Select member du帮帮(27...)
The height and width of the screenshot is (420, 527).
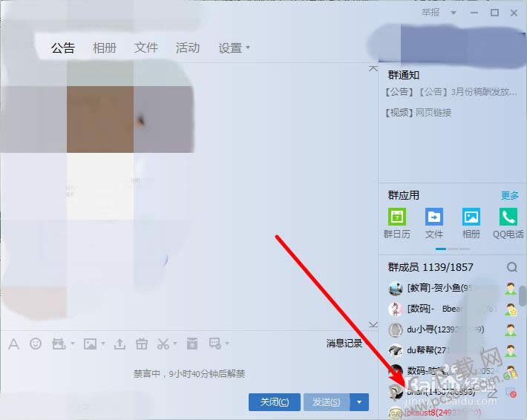[452, 351]
